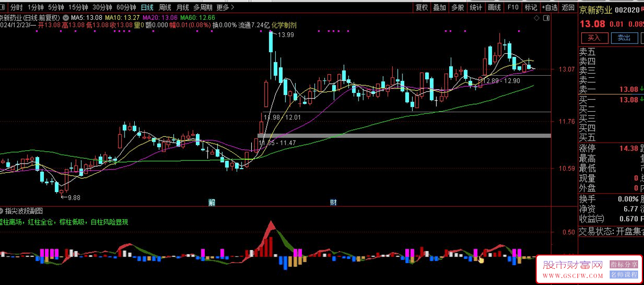Click the 13.99 high price label

(x=287, y=35)
